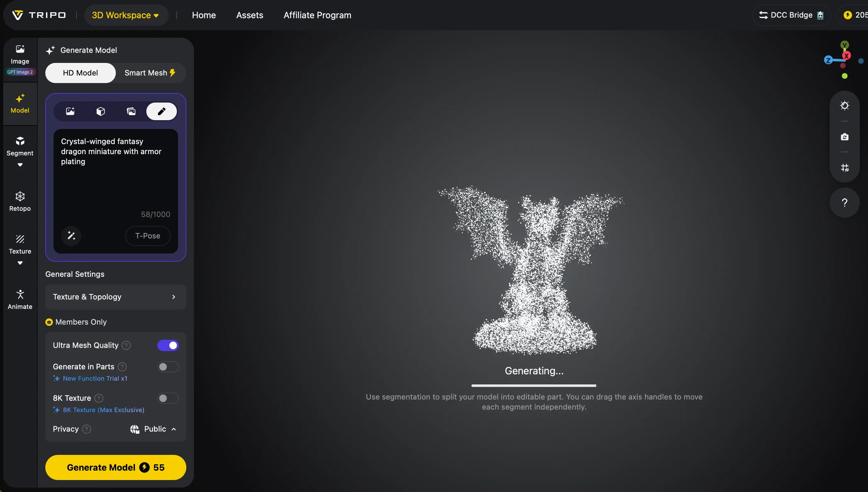The image size is (868, 492).
Task: Go to Assets in top navigation
Action: 250,15
